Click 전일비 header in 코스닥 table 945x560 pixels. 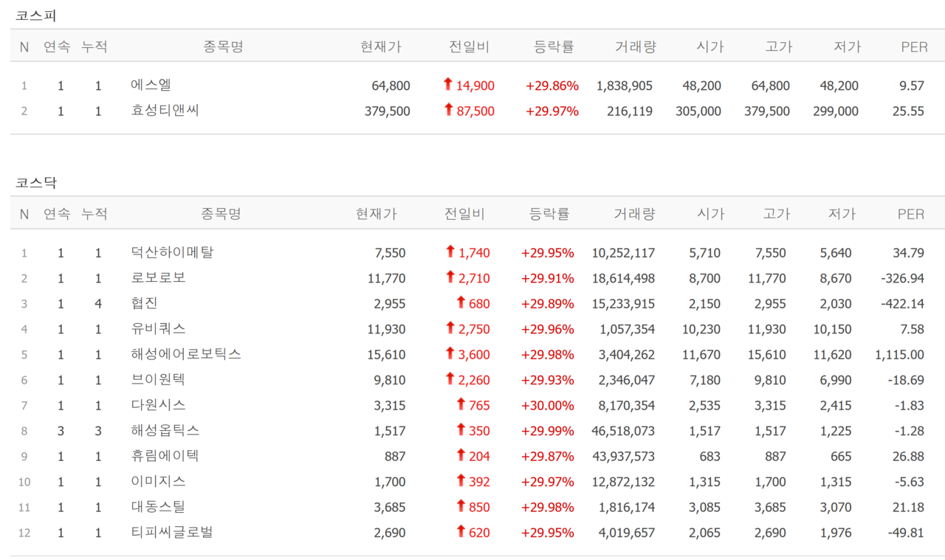pos(464,214)
